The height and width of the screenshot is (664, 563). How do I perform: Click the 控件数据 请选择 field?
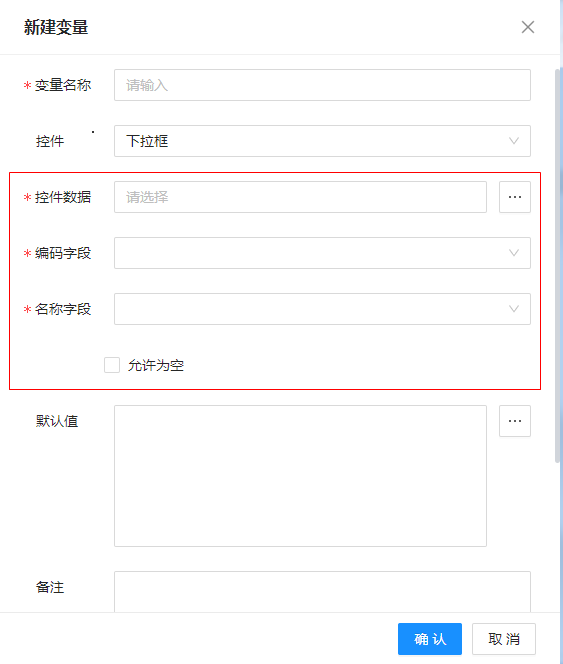300,197
